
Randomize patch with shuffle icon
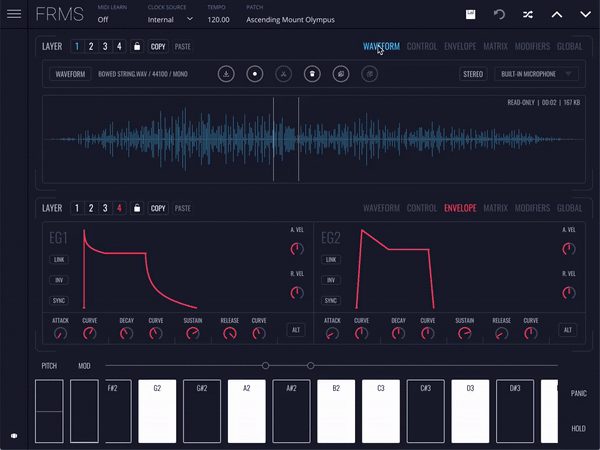pyautogui.click(x=528, y=14)
